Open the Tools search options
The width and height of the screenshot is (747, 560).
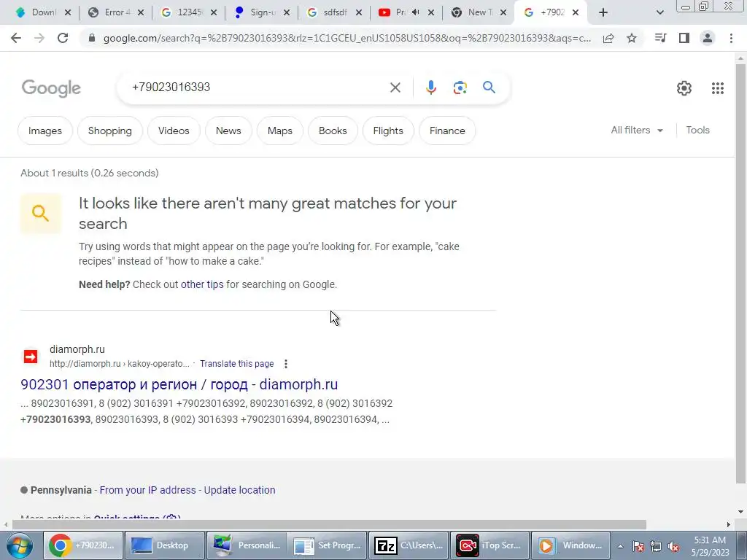pos(697,130)
